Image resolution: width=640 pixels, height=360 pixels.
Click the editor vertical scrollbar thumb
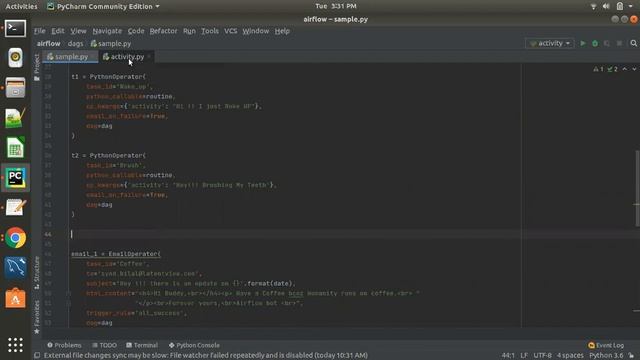click(637, 188)
